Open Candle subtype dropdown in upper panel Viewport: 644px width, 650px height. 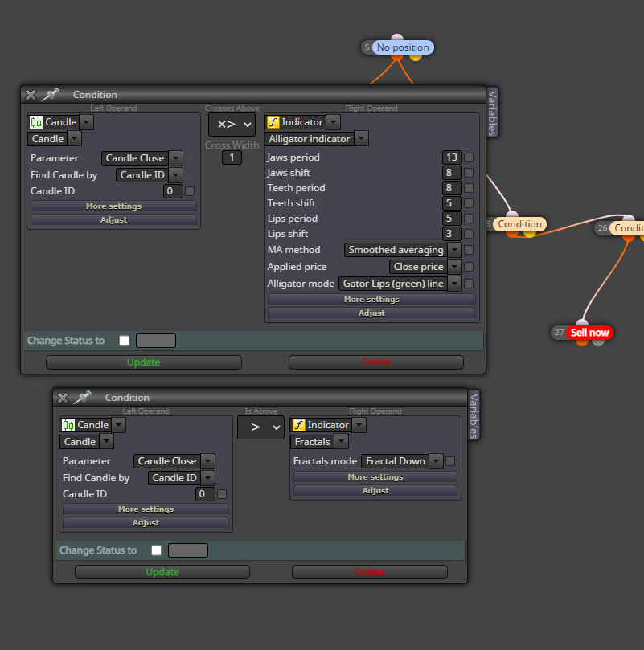click(74, 139)
